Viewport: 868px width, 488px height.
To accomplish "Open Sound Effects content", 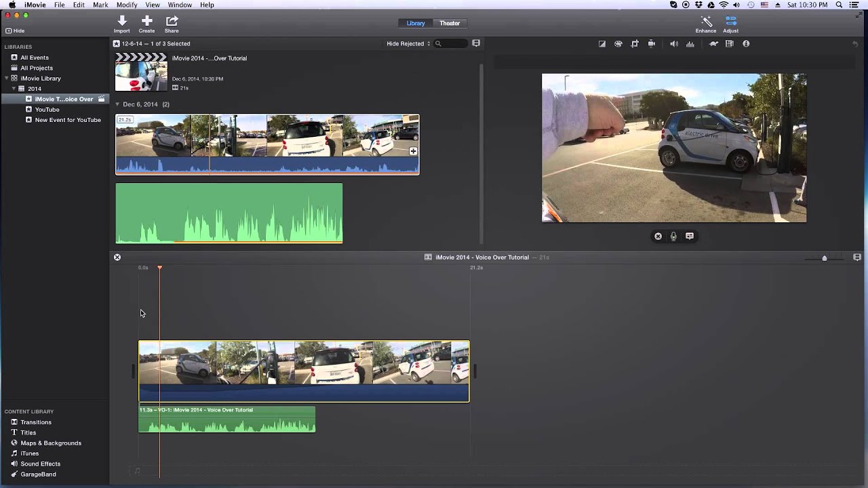I will [x=41, y=464].
